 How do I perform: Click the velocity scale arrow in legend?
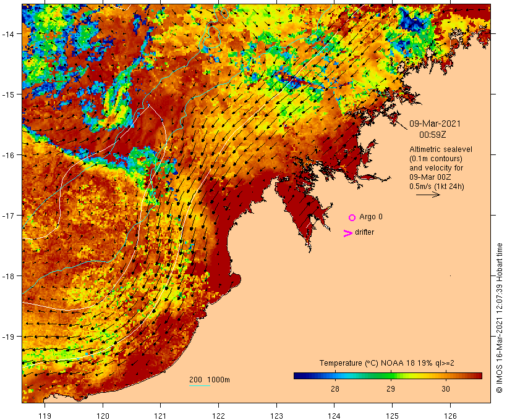tap(428, 195)
